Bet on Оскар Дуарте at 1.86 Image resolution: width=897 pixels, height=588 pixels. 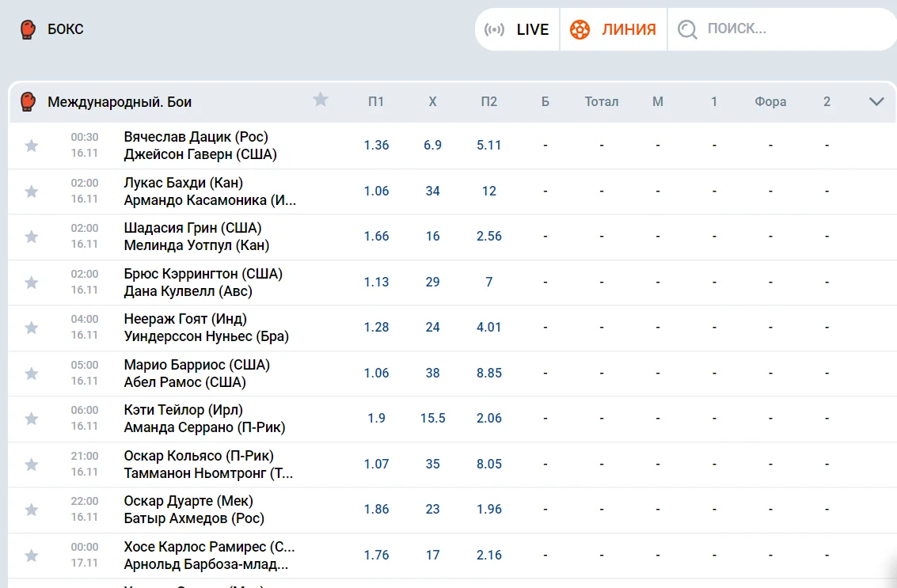click(376, 509)
